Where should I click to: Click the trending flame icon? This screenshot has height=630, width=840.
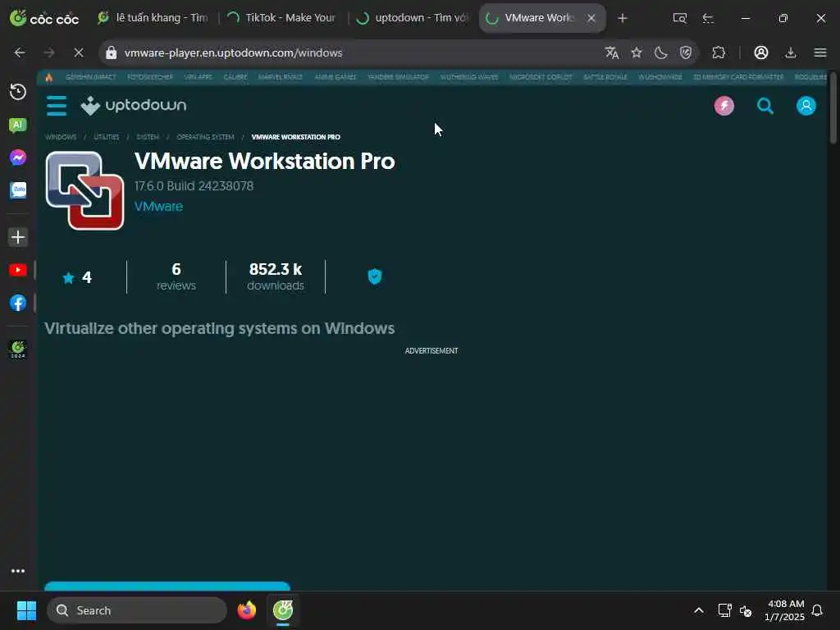click(49, 77)
